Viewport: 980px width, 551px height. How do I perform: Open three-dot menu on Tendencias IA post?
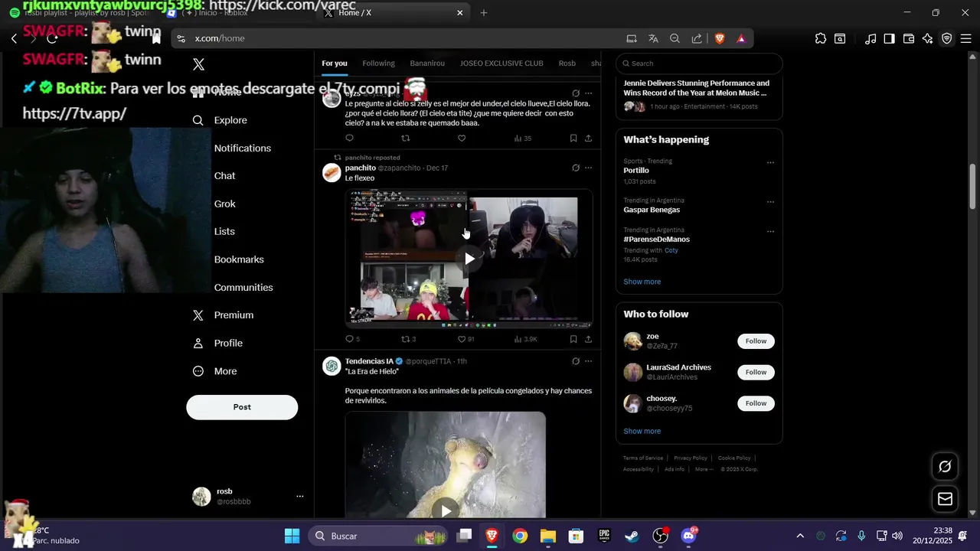tap(588, 361)
